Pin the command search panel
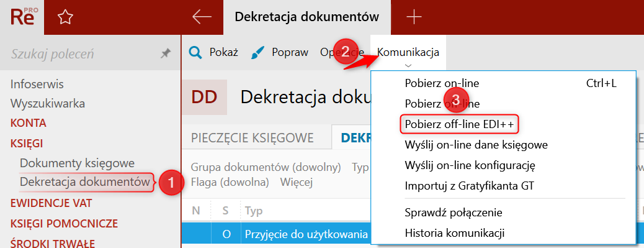644x248 pixels. click(166, 53)
